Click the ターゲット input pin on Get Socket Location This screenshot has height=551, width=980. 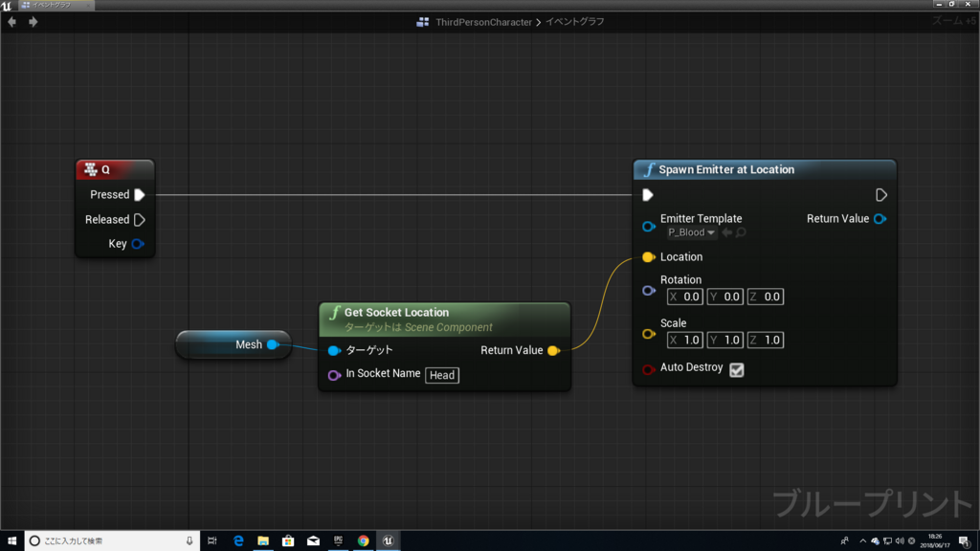pos(334,350)
